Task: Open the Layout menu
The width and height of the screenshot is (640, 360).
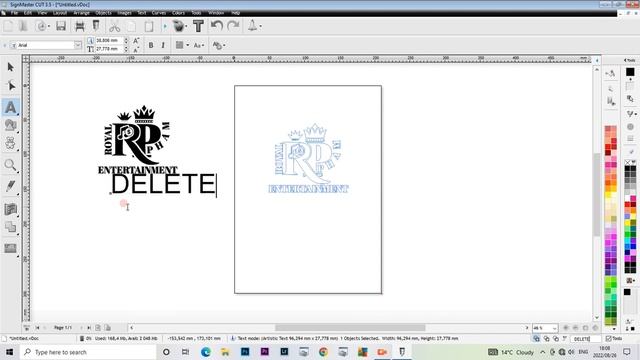Action: click(60, 13)
